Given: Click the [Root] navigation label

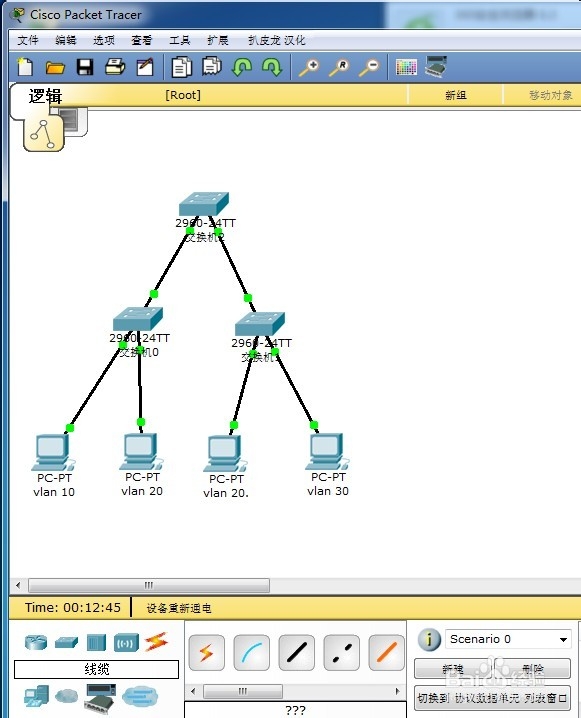Looking at the screenshot, I should (x=183, y=95).
